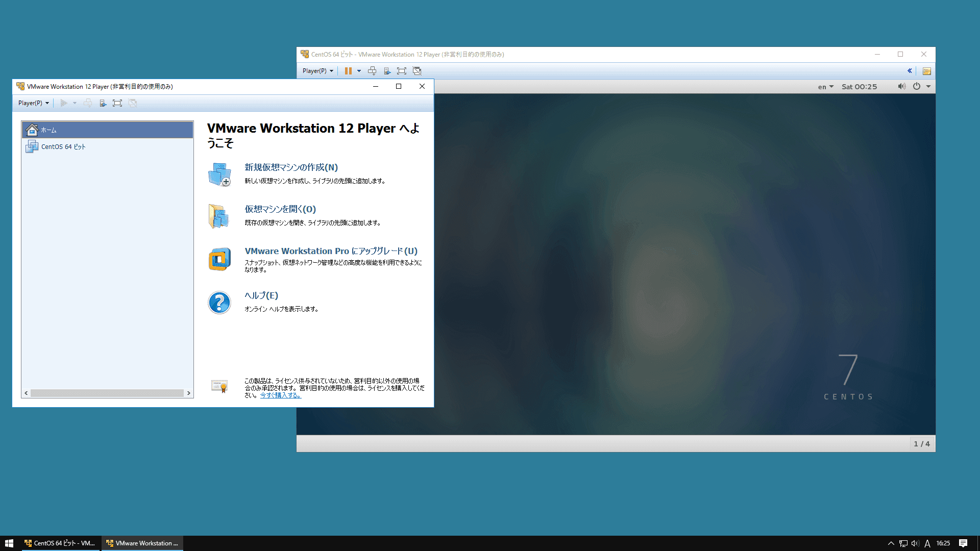Click library horizontal scrollbar left arrow
The image size is (980, 551).
click(26, 393)
